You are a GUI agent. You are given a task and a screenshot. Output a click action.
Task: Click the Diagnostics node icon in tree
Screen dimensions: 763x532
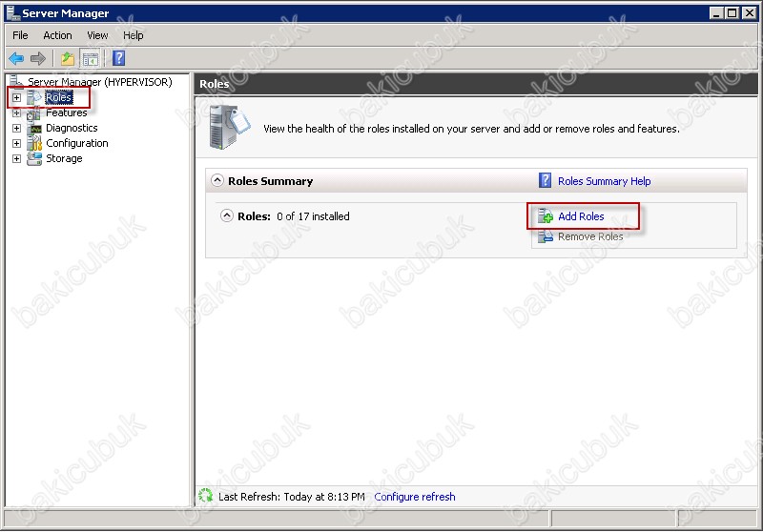pos(35,129)
